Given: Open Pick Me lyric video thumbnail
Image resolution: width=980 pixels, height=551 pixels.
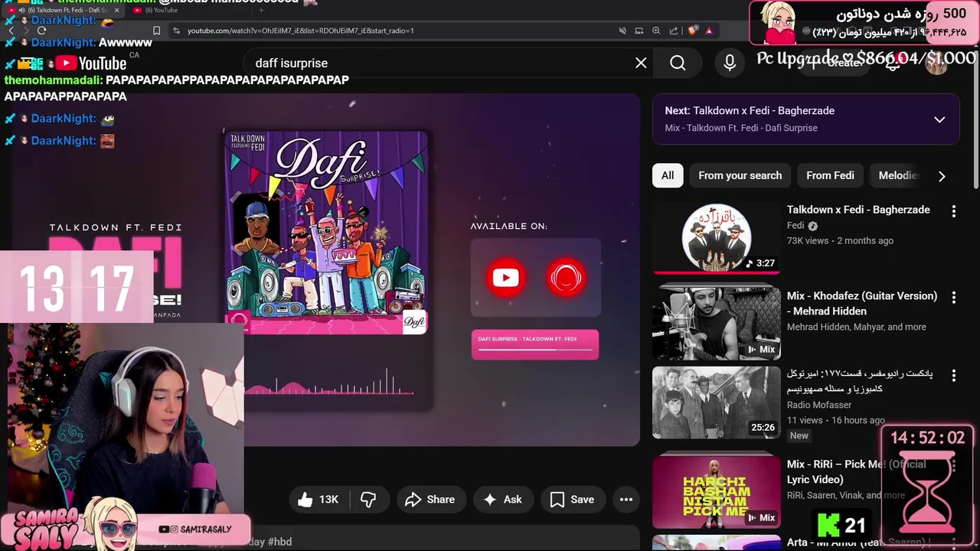Looking at the screenshot, I should click(717, 492).
